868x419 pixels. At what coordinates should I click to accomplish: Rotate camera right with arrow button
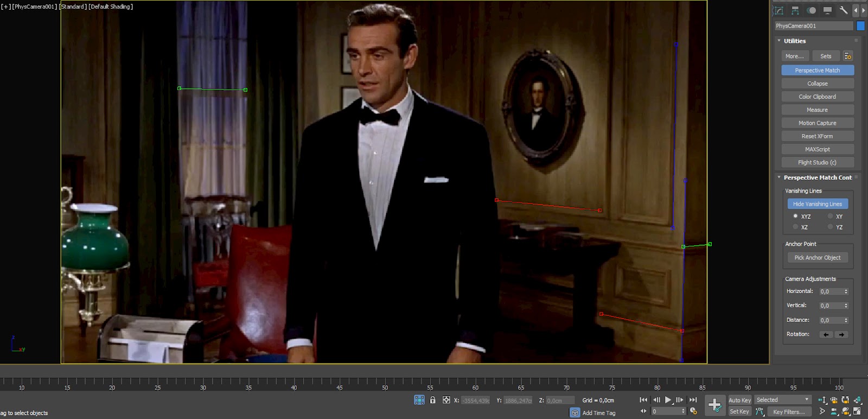point(841,334)
